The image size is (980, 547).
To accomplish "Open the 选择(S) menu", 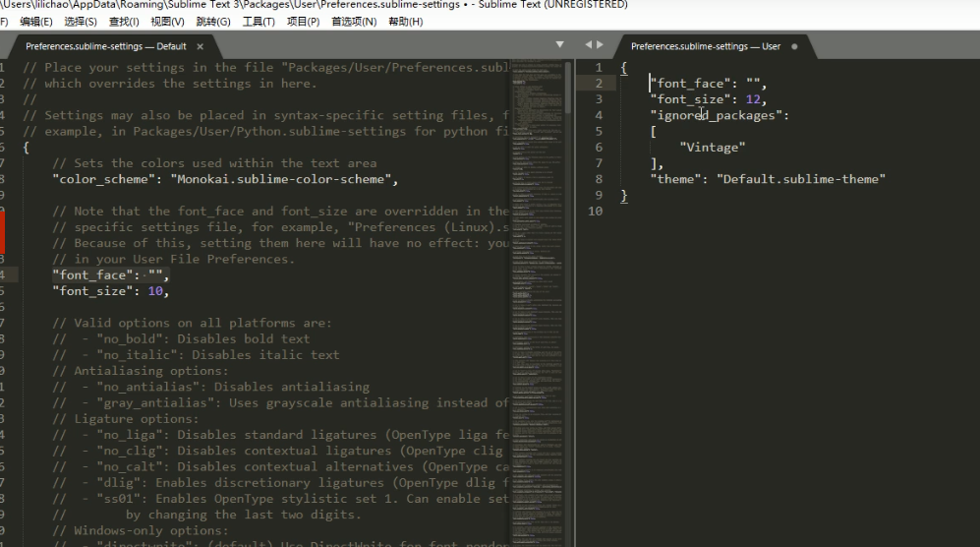I will [80, 22].
